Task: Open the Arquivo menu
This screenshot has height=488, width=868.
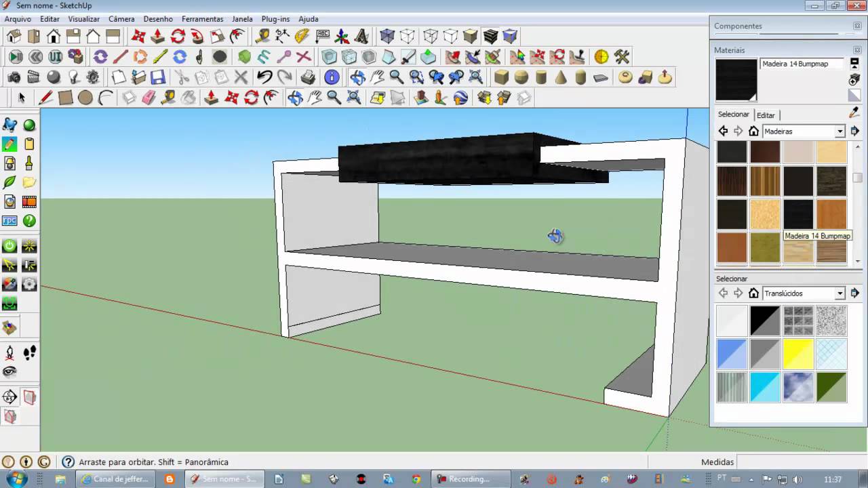Action: pos(18,19)
